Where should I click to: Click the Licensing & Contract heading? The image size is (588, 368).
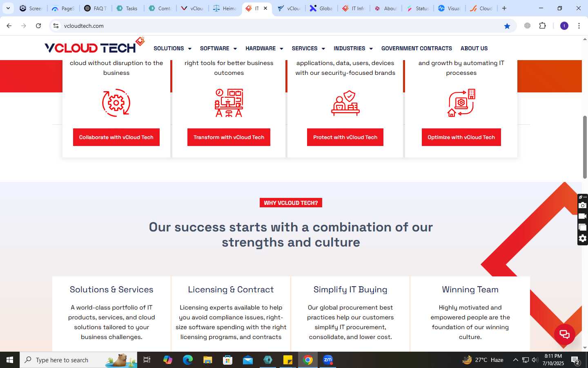(231, 289)
